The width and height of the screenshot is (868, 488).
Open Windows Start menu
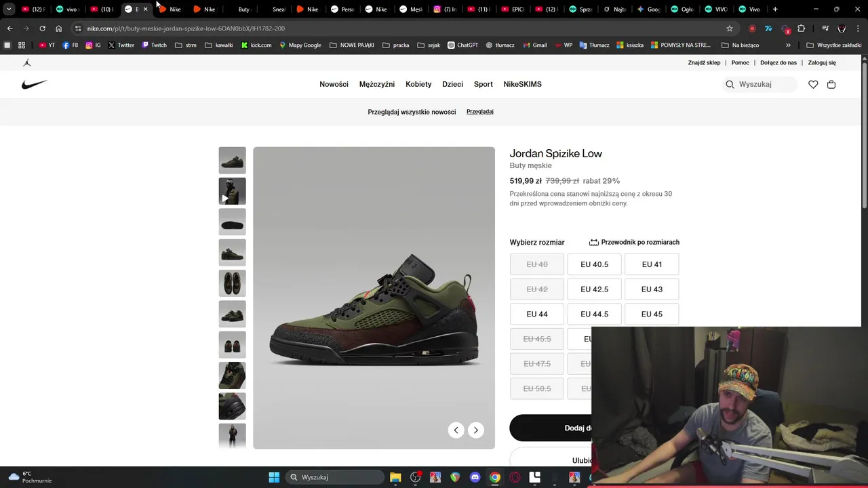click(x=274, y=477)
